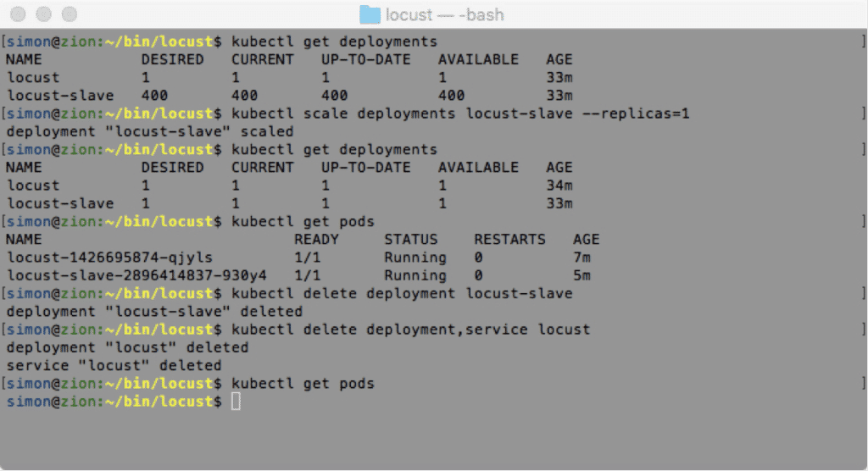Click the 5m age value of locust-slave pod
The height and width of the screenshot is (471, 868).
pyautogui.click(x=581, y=275)
